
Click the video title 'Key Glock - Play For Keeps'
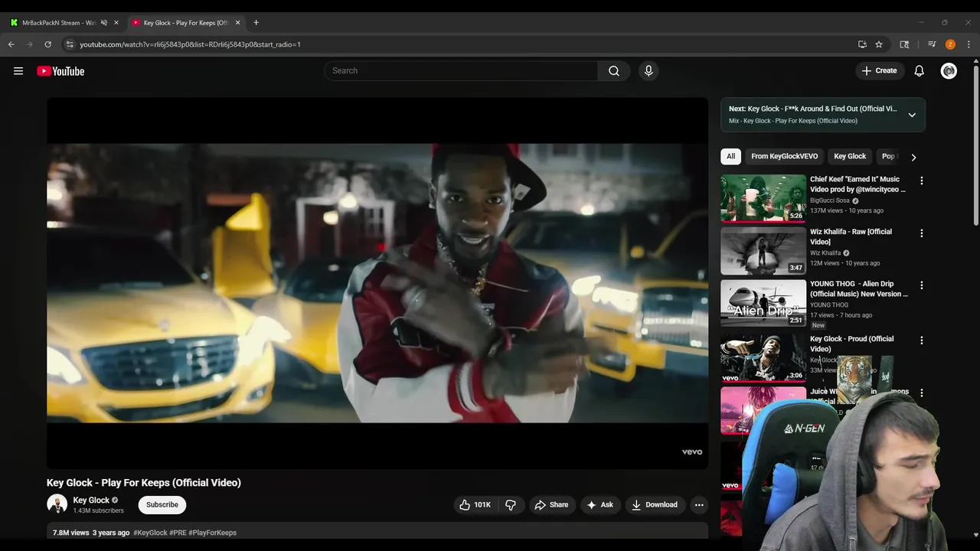pos(144,483)
